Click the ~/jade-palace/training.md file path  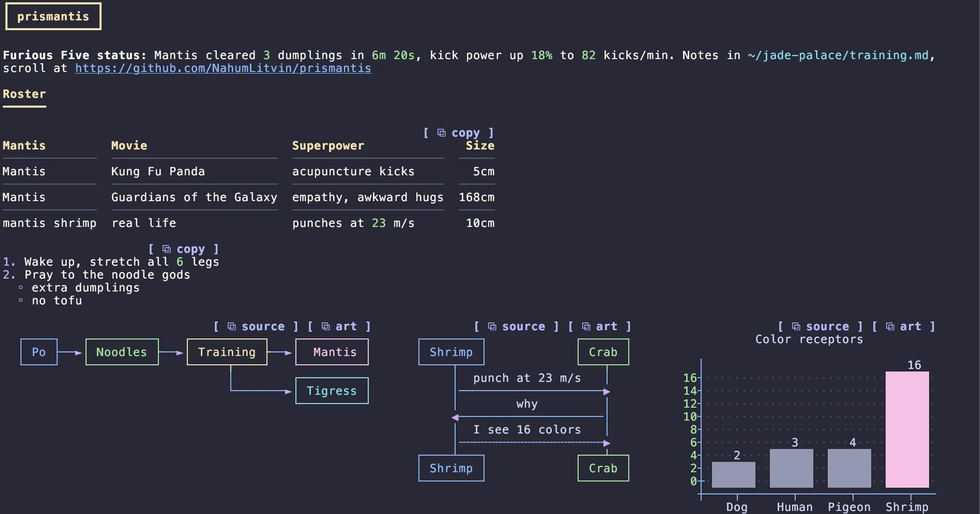(x=838, y=55)
